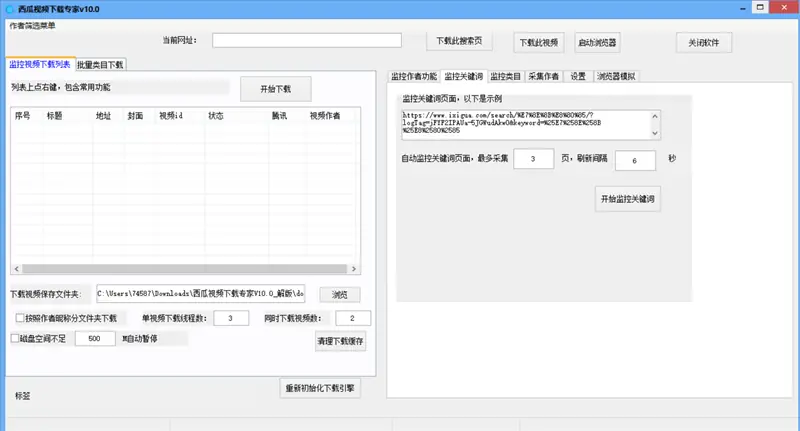
Task: Open the 监控类目 tab
Action: tap(505, 76)
